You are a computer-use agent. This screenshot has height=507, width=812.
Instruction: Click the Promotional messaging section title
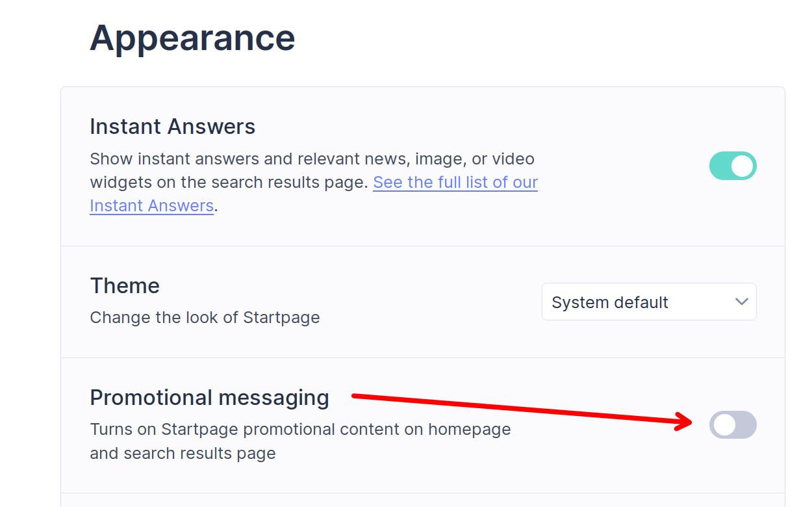pyautogui.click(x=209, y=397)
